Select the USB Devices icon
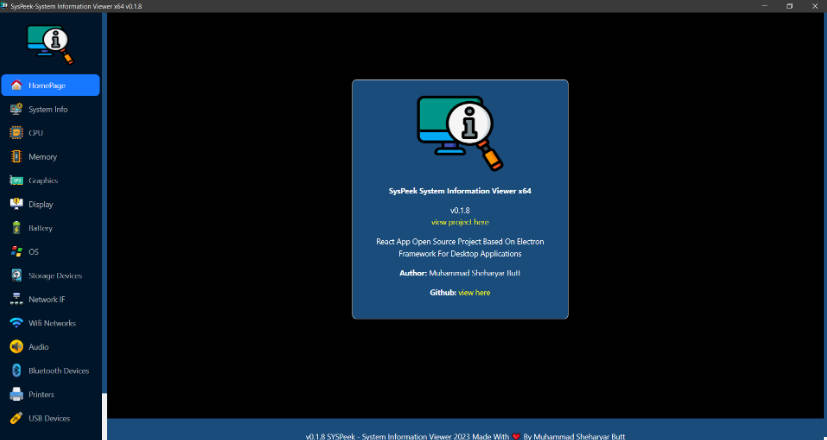827x440 pixels. [x=16, y=418]
